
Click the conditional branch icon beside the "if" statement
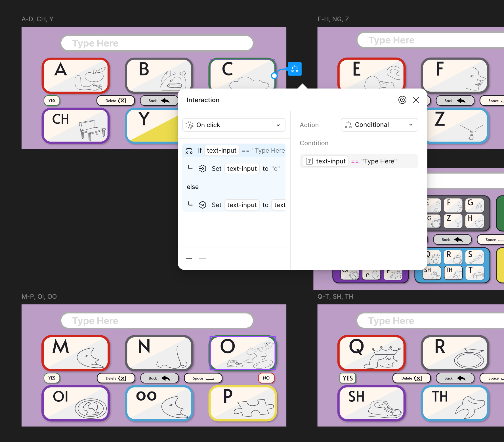coord(189,150)
